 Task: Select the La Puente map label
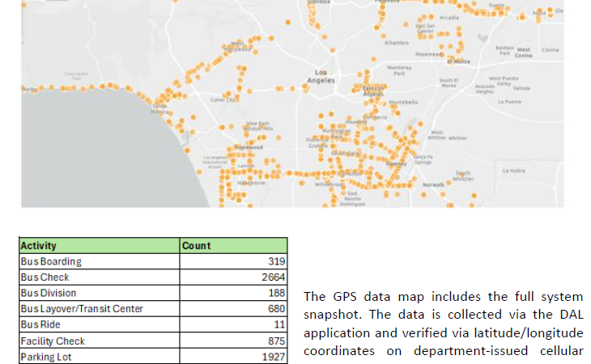pyautogui.click(x=509, y=102)
